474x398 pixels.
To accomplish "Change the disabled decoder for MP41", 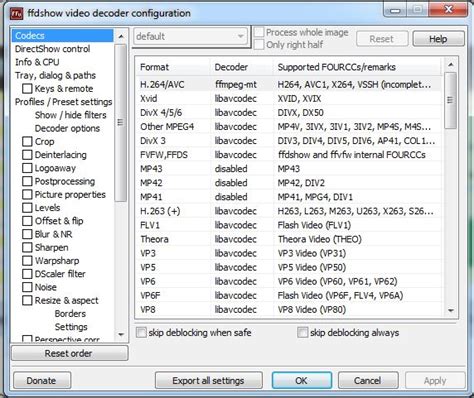I will coord(231,197).
